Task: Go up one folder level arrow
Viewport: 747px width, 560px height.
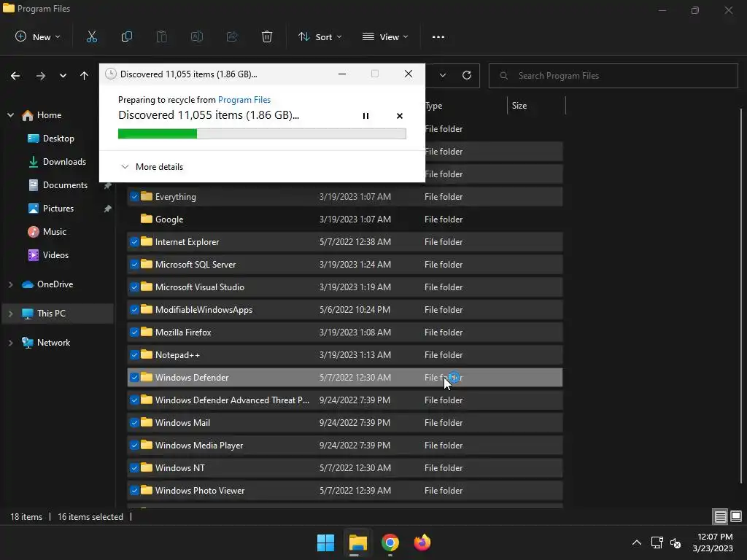Action: [85, 76]
